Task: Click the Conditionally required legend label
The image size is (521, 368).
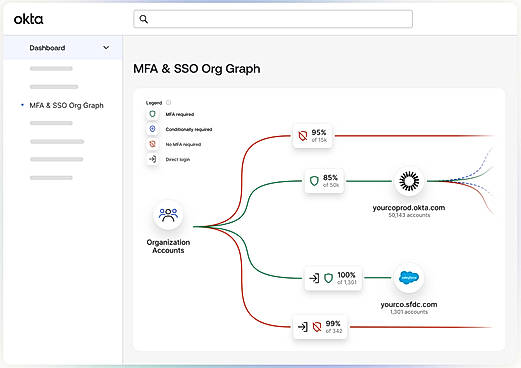Action: coord(189,129)
